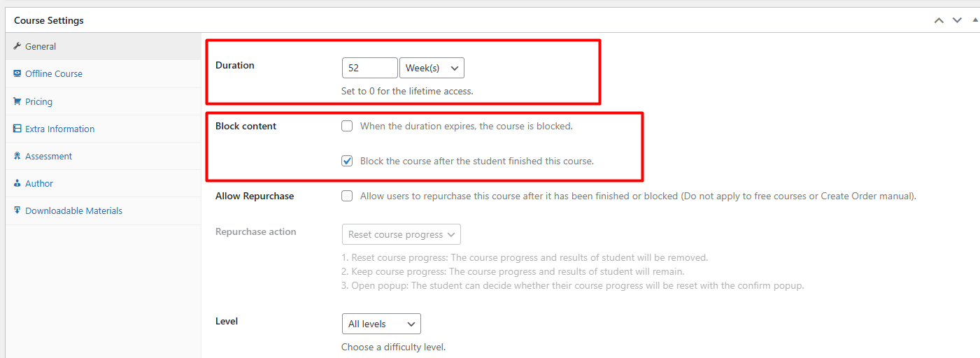This screenshot has height=358, width=980.
Task: Click the Assessment ribbon icon
Action: (17, 156)
